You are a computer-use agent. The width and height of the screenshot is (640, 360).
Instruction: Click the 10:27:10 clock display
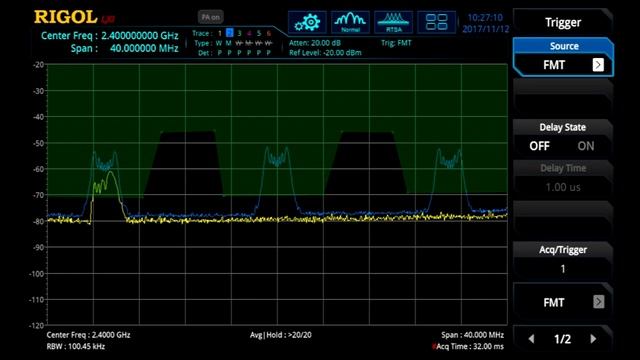click(x=485, y=18)
